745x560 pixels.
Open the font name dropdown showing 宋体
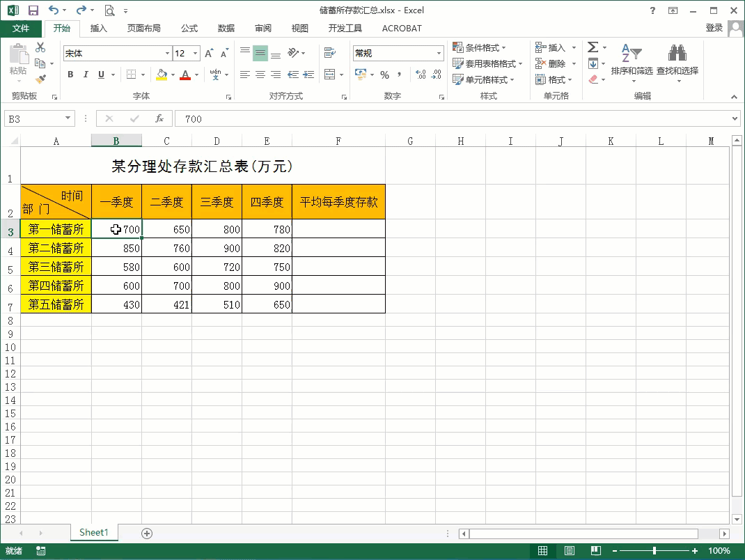pos(167,54)
